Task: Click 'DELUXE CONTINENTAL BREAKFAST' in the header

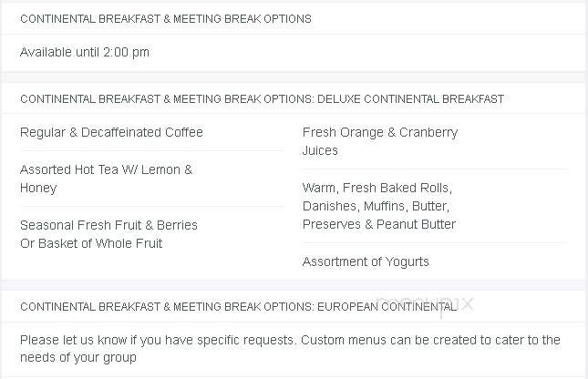Action: (410, 99)
